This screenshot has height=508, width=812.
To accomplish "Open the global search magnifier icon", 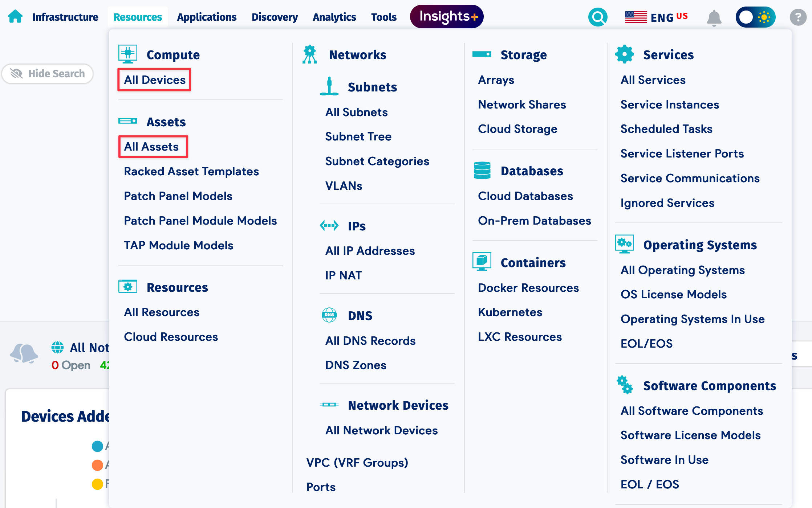I will (597, 17).
